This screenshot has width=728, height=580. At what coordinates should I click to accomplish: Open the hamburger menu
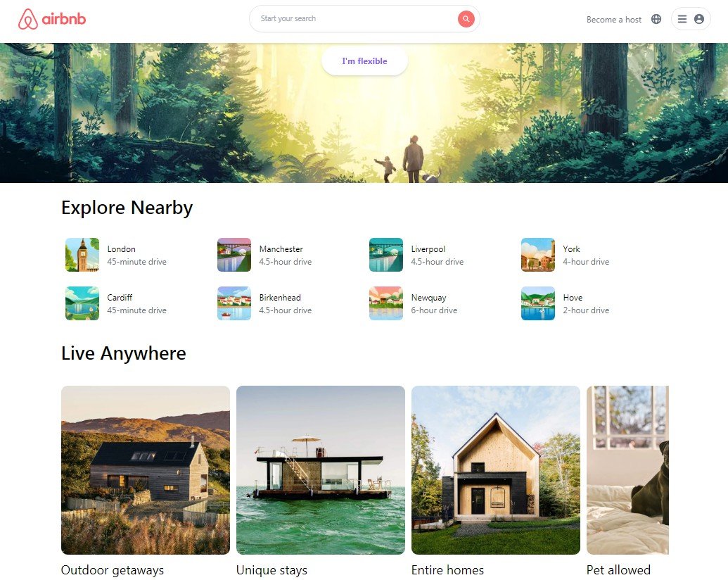coord(681,19)
